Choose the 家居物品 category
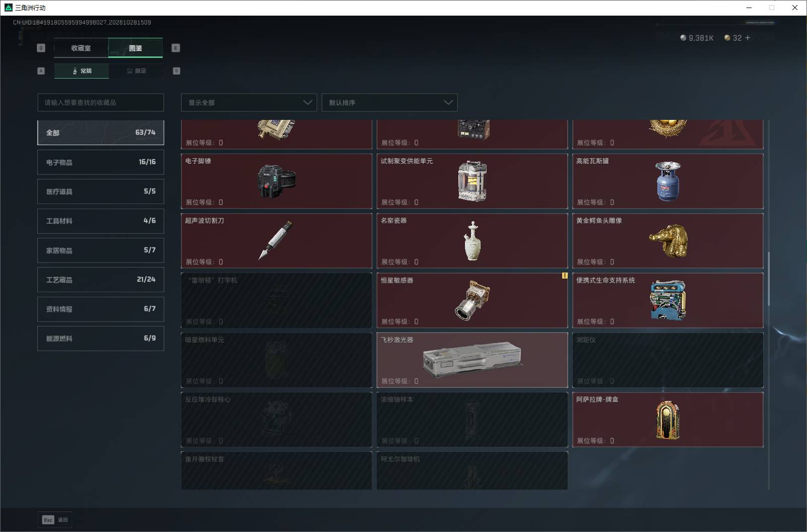This screenshot has width=807, height=532. point(101,250)
